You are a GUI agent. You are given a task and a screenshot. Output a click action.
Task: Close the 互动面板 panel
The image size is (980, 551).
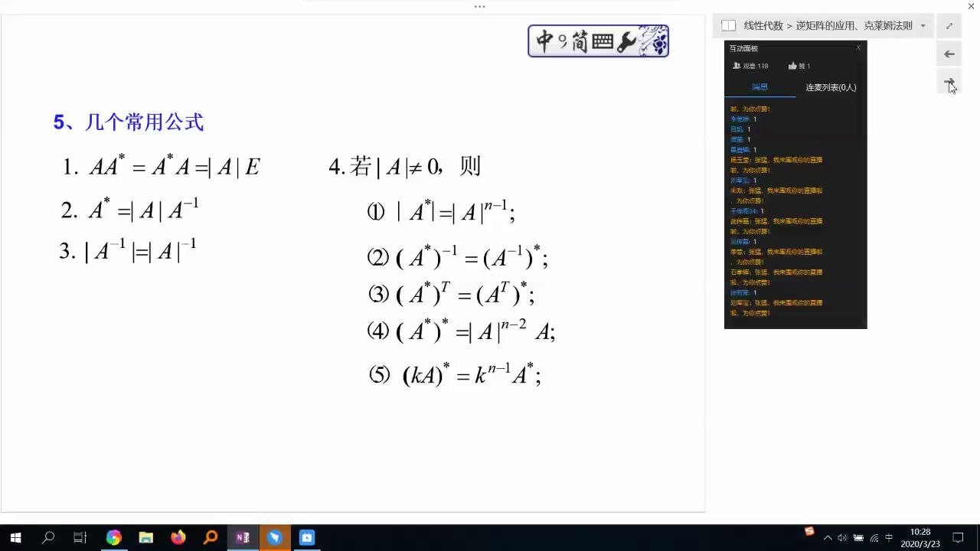coord(858,47)
